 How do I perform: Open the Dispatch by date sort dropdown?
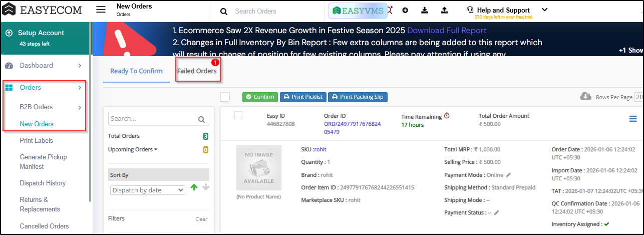(147, 190)
